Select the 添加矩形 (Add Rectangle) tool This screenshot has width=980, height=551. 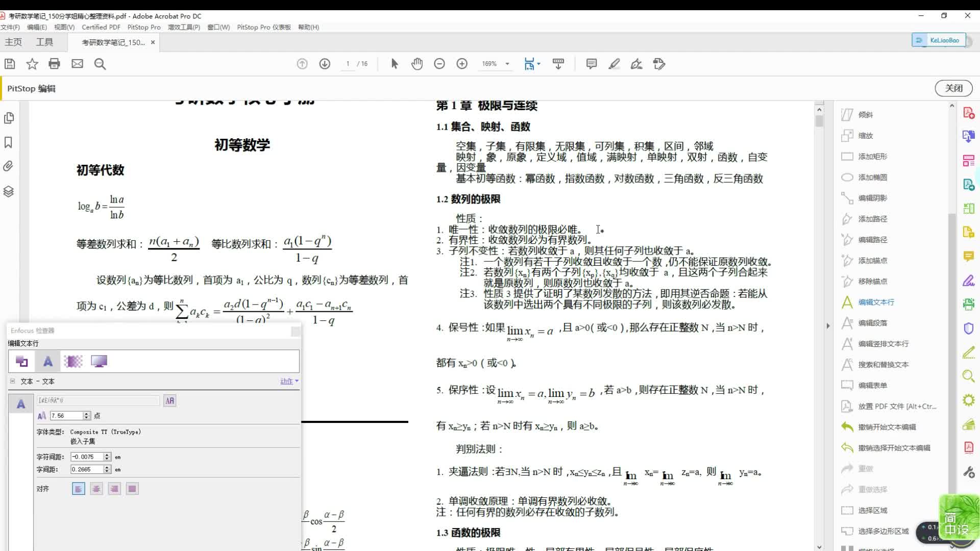pyautogui.click(x=871, y=157)
